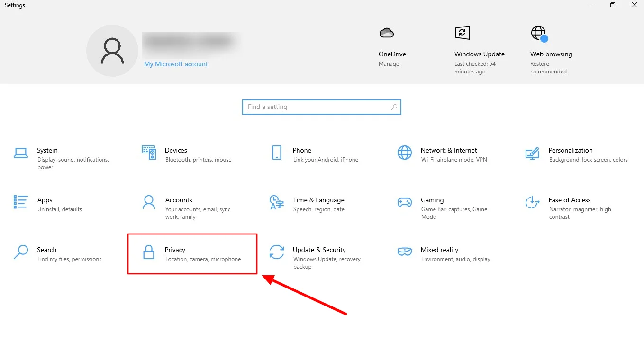The width and height of the screenshot is (644, 342).
Task: Select the Gaming controller icon
Action: [405, 202]
